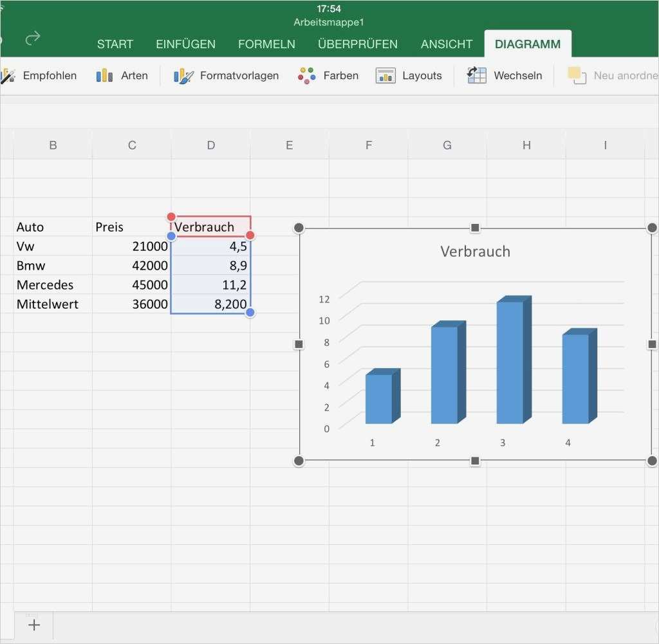
Task: Click the Neu anordnen arrange icon
Action: (x=577, y=76)
